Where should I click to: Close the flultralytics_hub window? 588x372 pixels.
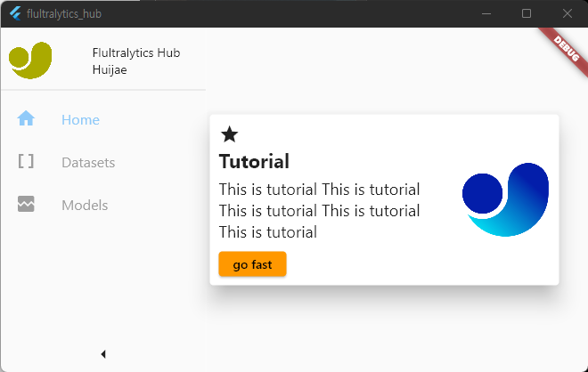point(567,14)
